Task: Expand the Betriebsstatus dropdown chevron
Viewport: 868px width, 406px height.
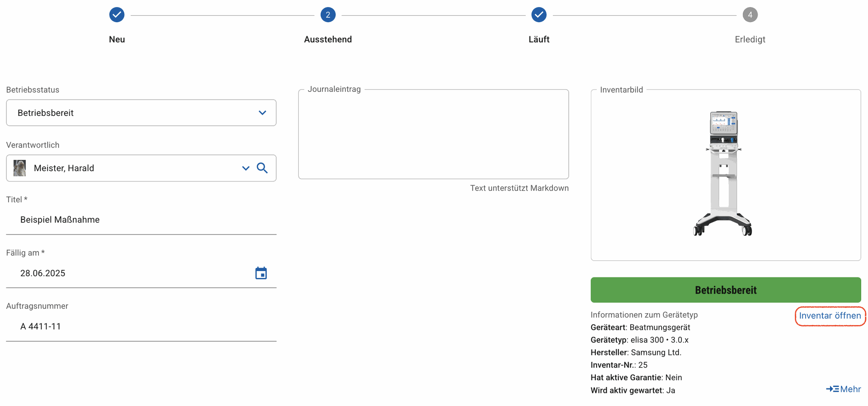Action: (x=262, y=113)
